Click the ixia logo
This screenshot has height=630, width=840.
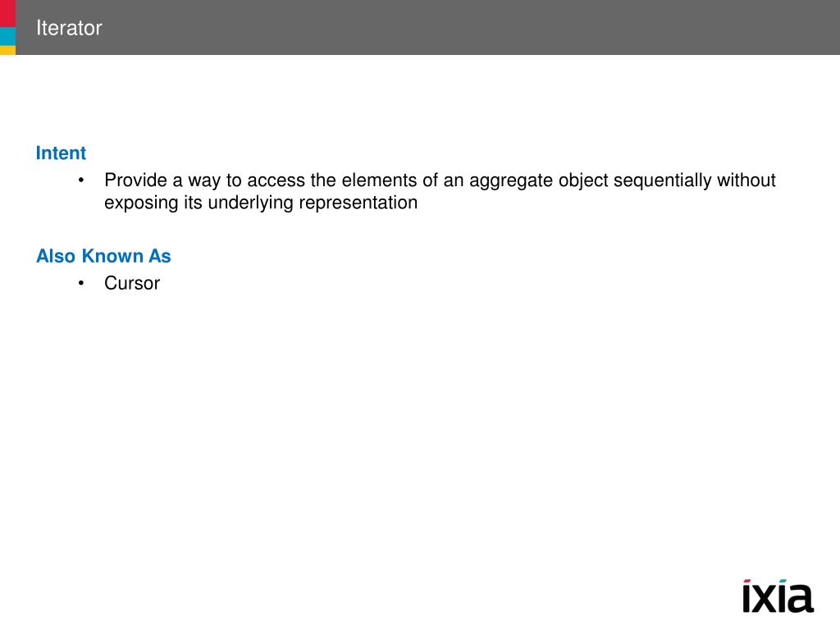click(x=778, y=596)
